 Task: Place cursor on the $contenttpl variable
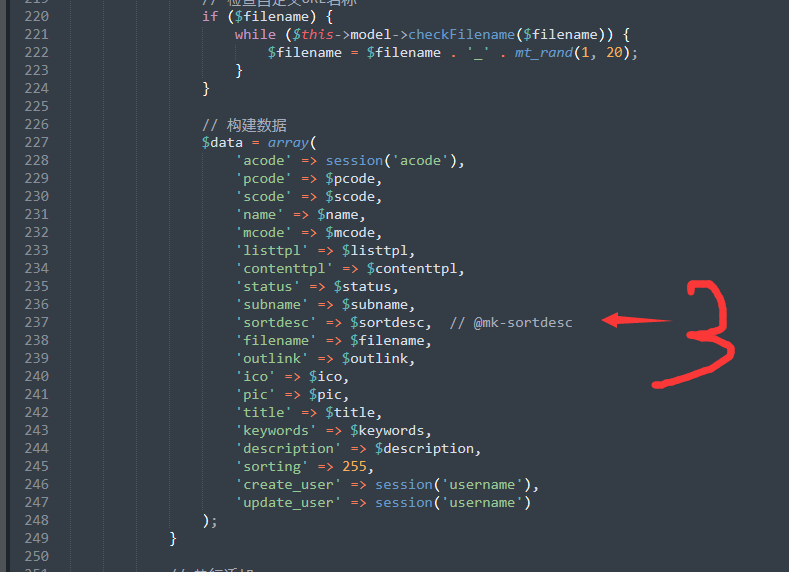click(x=412, y=269)
